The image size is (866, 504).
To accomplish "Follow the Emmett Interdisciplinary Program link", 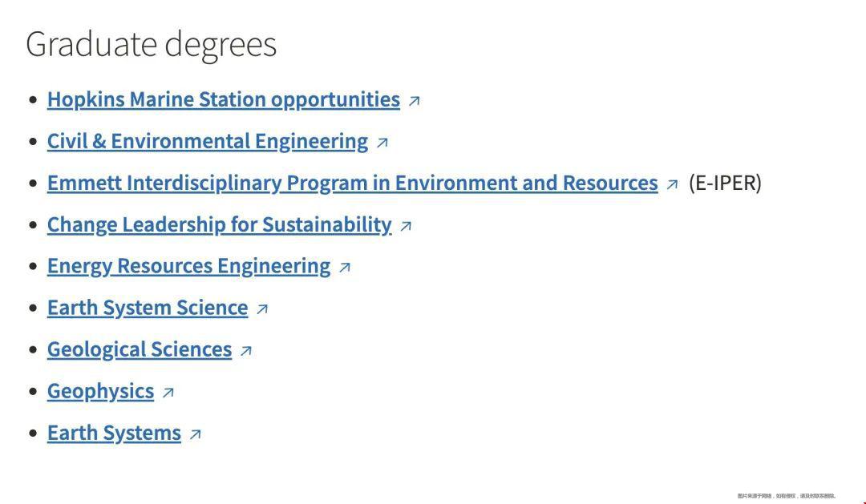I will coord(352,183).
